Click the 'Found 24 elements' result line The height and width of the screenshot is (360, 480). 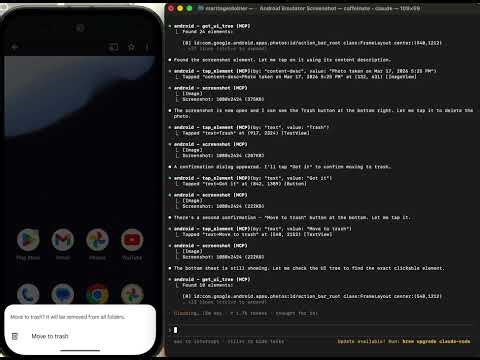207,32
